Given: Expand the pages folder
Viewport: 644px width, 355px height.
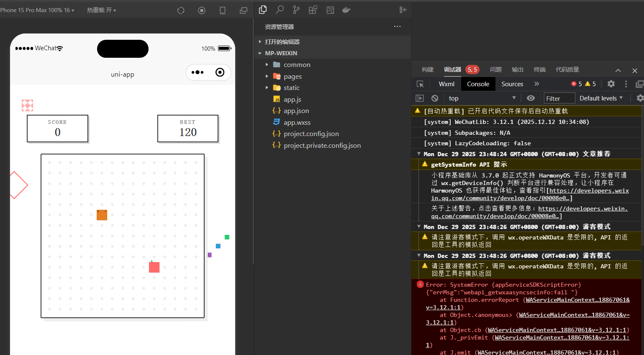Looking at the screenshot, I should (292, 76).
